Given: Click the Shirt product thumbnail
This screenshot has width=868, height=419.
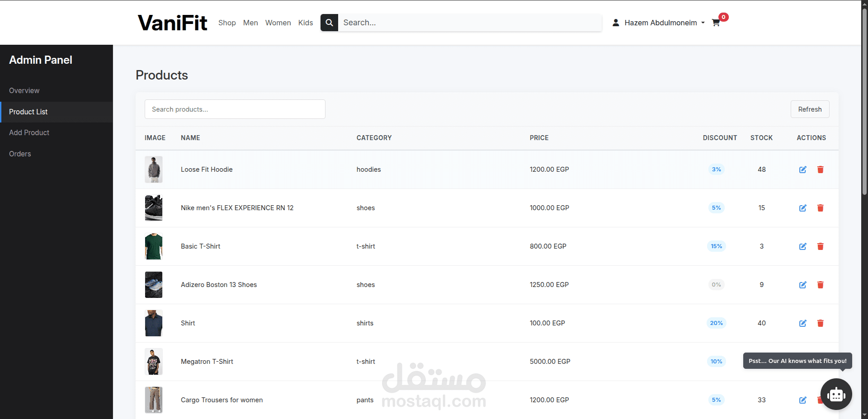Looking at the screenshot, I should click(x=154, y=323).
